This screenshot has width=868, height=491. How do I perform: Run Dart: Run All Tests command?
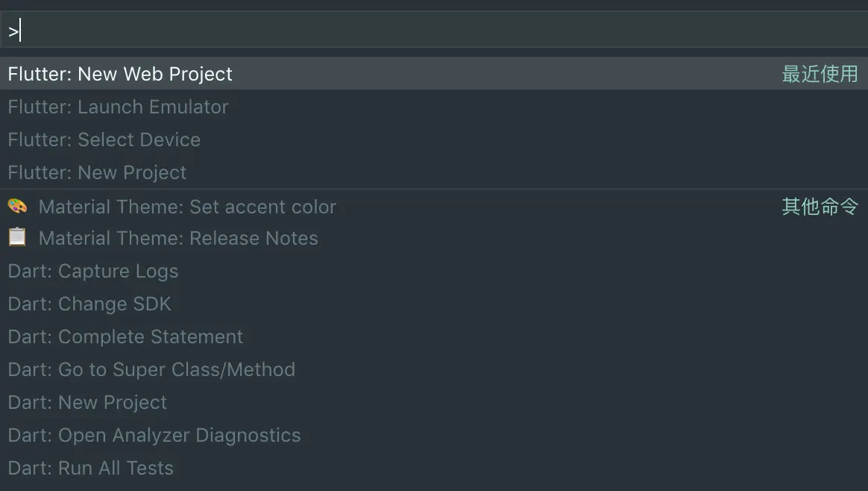(90, 468)
